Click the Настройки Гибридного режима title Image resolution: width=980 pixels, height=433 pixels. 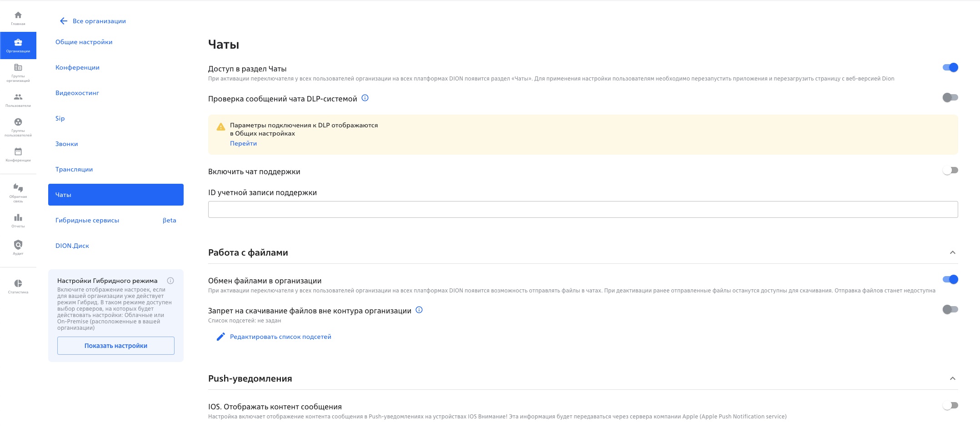107,281
